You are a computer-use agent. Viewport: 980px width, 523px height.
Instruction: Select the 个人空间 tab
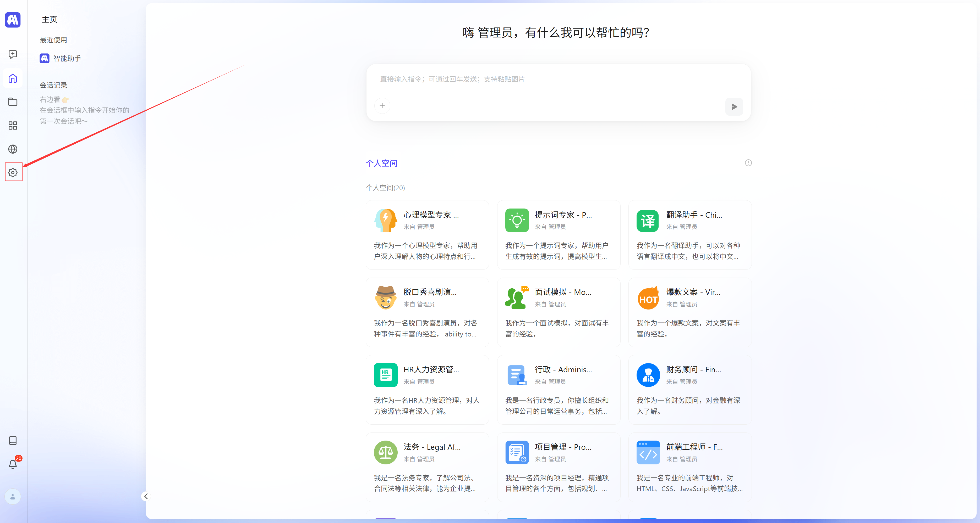(382, 163)
